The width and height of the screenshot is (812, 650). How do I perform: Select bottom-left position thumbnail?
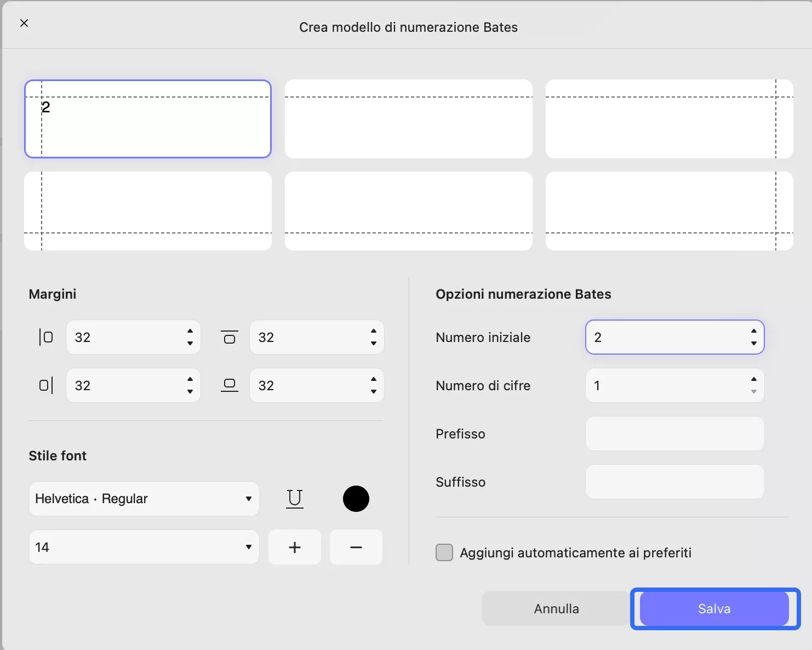pyautogui.click(x=148, y=211)
